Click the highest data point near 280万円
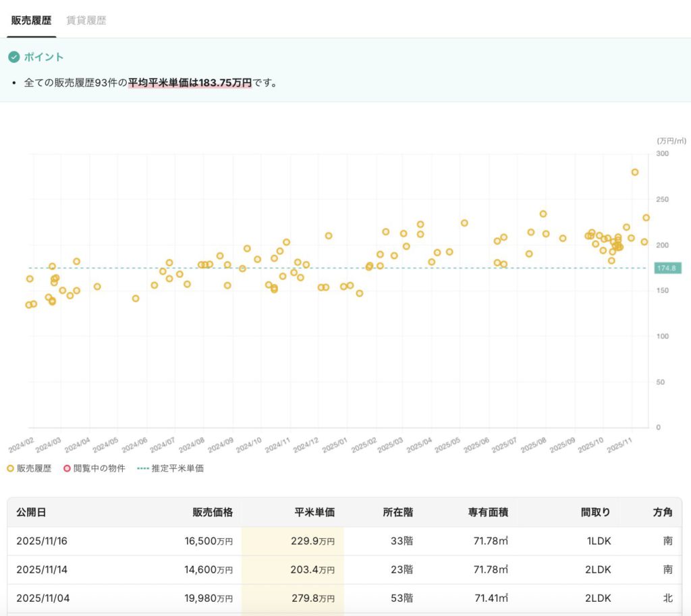This screenshot has height=616, width=691. click(x=635, y=172)
